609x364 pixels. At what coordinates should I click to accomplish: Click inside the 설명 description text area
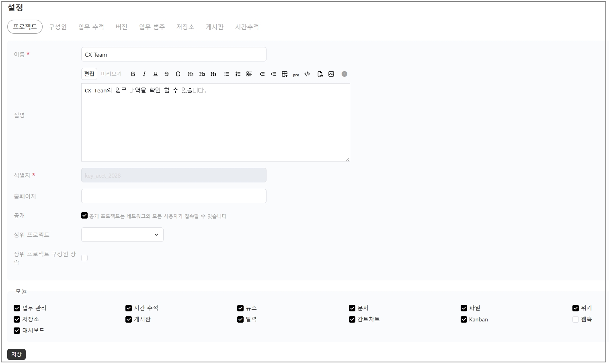215,122
